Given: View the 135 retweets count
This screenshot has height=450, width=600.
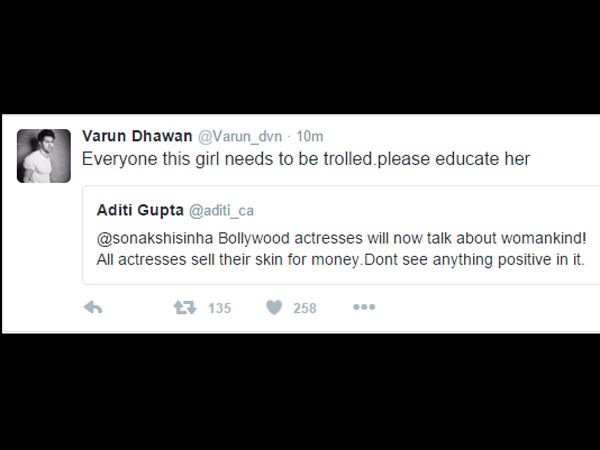Looking at the screenshot, I should (x=219, y=308).
